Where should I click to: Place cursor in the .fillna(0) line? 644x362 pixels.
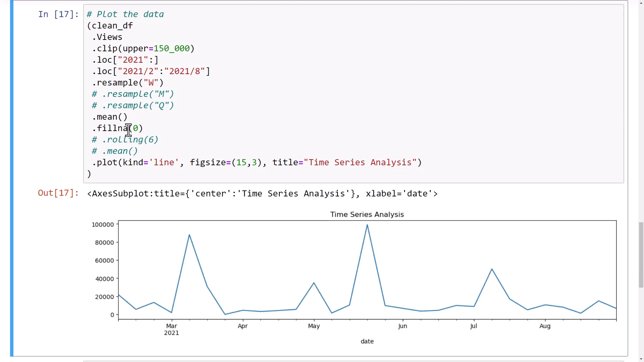pos(117,128)
